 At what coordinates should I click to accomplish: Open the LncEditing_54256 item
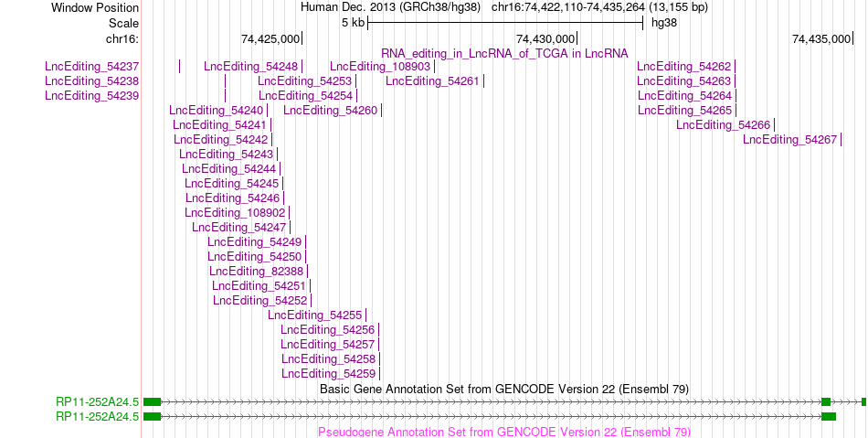[x=328, y=329]
